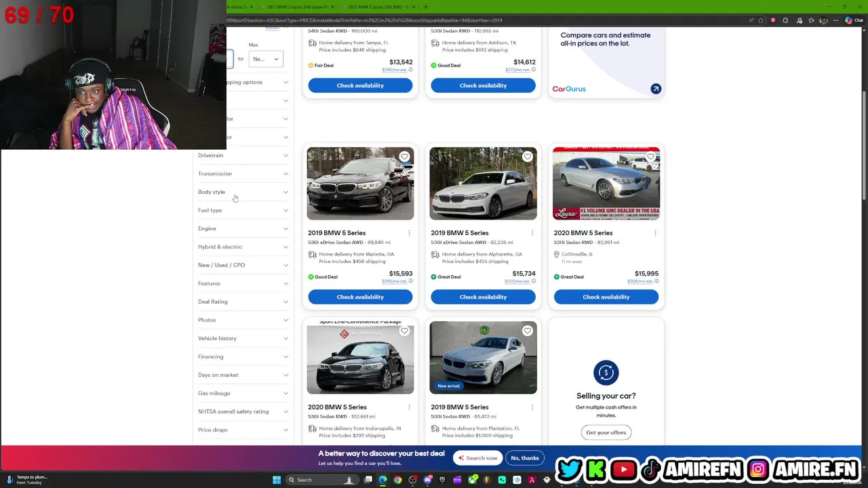Click the CarGurus ad arrow icon
868x488 pixels.
click(656, 89)
